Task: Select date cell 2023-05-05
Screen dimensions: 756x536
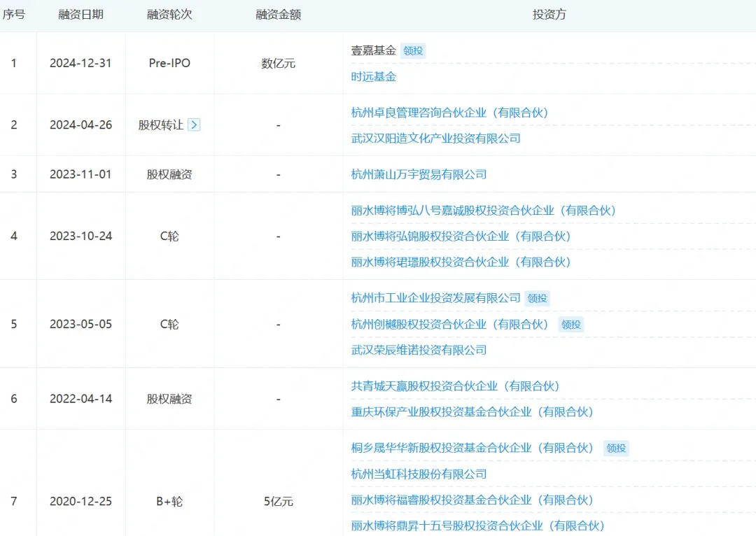Action: 81,325
